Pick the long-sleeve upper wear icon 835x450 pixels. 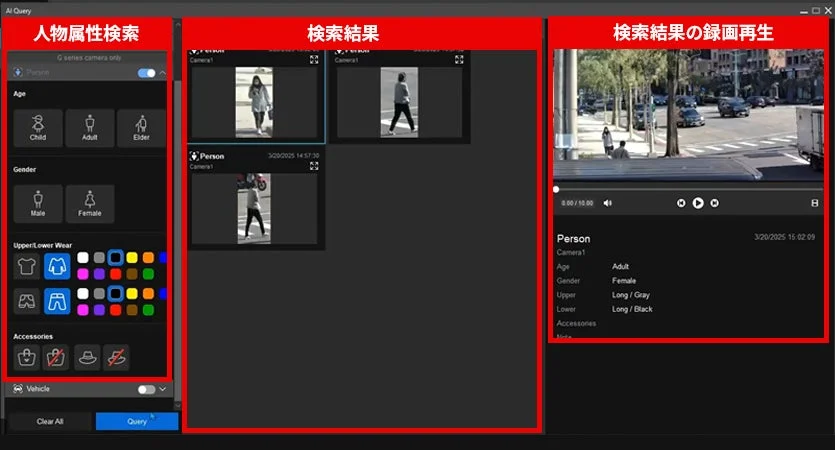pyautogui.click(x=57, y=266)
